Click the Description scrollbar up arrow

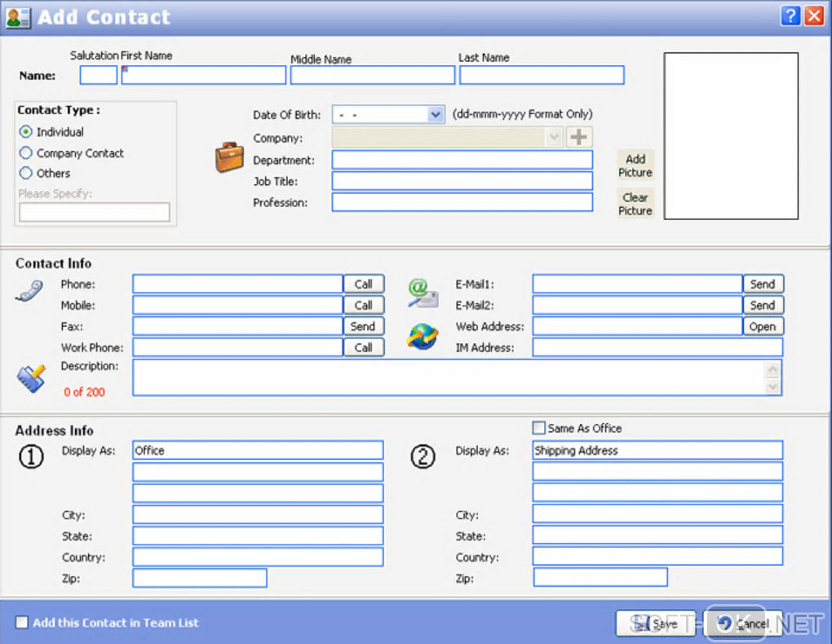click(772, 368)
